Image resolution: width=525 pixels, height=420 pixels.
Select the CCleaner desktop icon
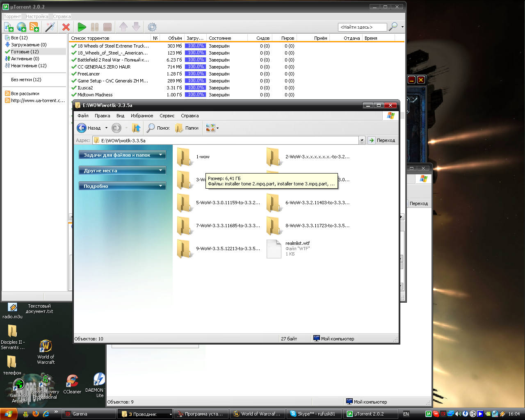tap(72, 384)
